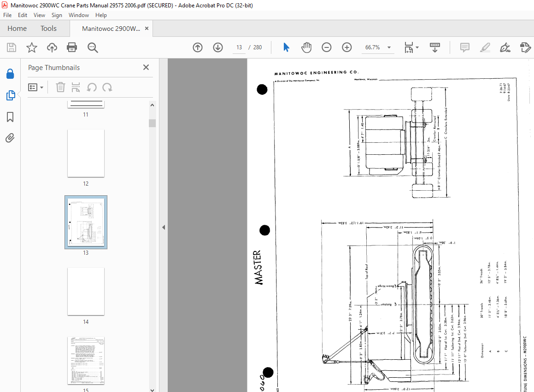534x392 pixels.
Task: Open the Edit menu
Action: tap(23, 15)
